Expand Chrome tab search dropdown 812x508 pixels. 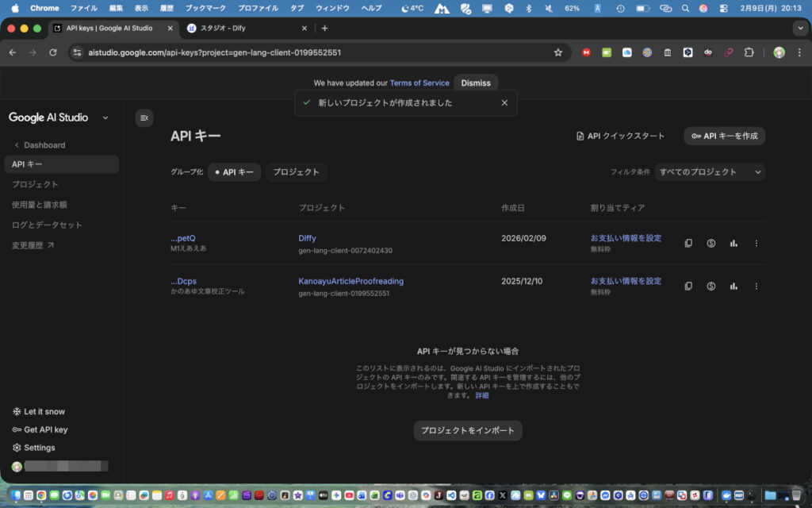click(799, 28)
